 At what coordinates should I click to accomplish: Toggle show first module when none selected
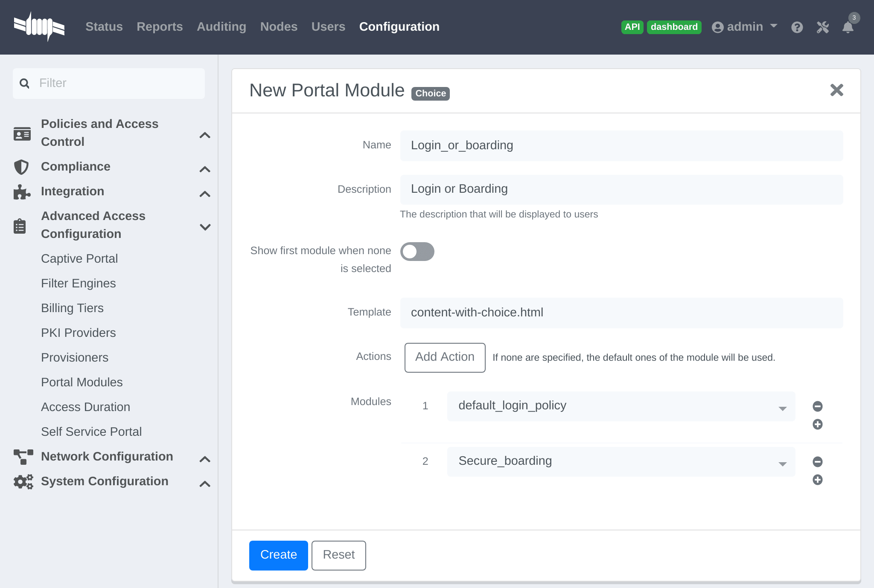(417, 252)
